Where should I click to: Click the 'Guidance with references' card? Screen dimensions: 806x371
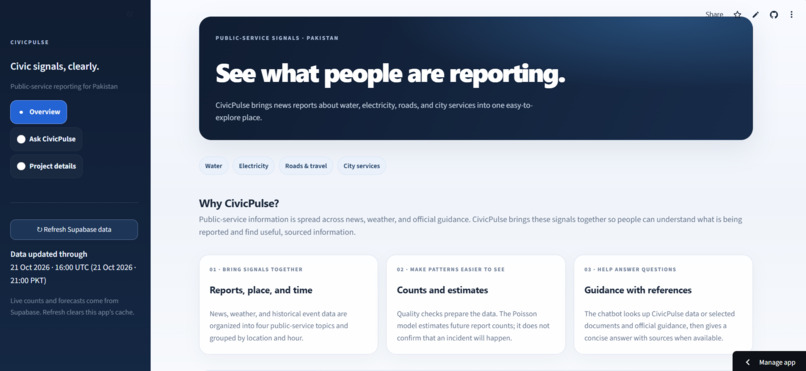click(x=663, y=304)
